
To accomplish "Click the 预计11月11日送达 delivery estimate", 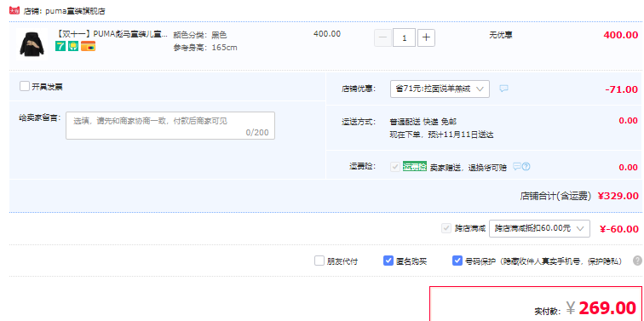I will tap(460, 135).
